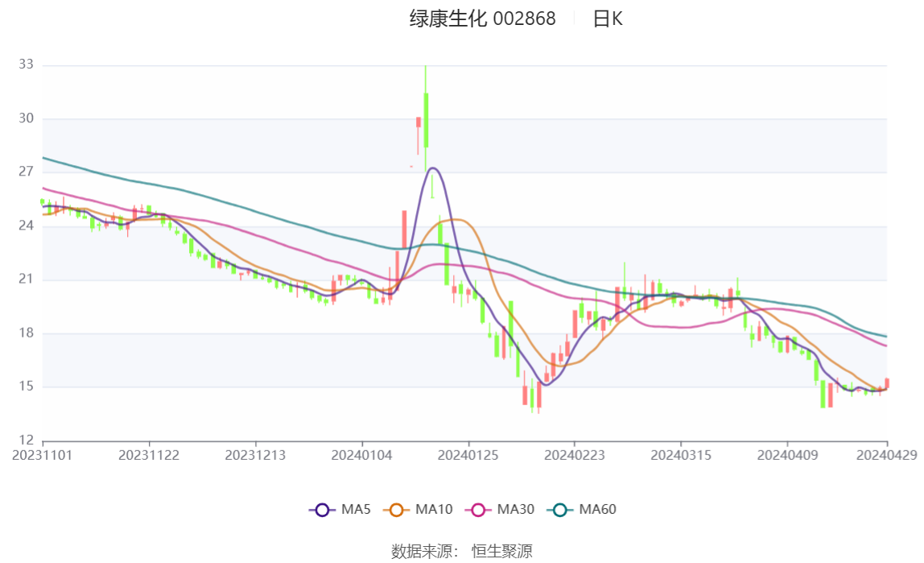Toggle the MA30 legend series
Viewport: 924px width, 563px height.
pos(500,509)
